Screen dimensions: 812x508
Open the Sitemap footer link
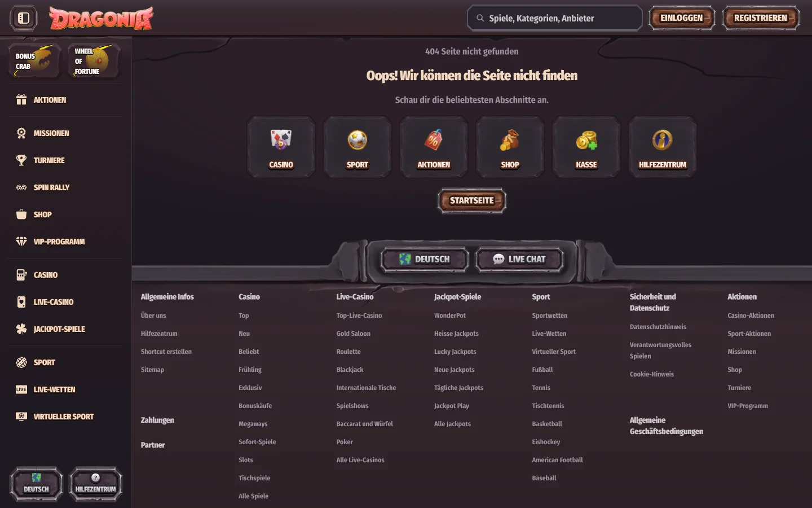pyautogui.click(x=152, y=370)
